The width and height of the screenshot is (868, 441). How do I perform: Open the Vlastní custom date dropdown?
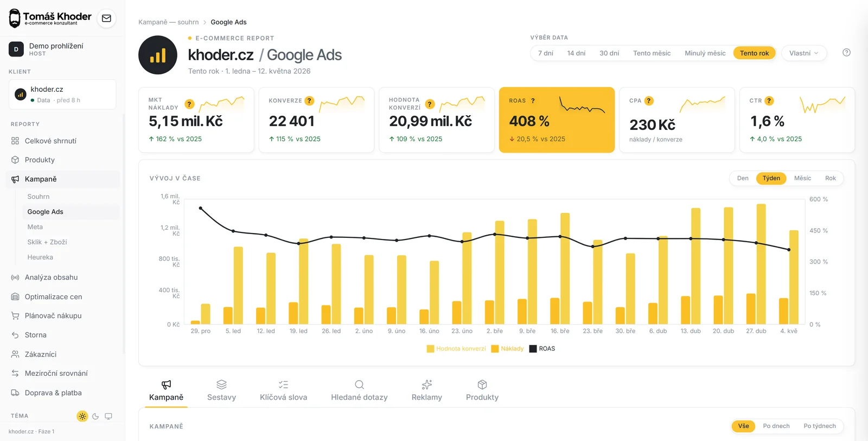804,53
